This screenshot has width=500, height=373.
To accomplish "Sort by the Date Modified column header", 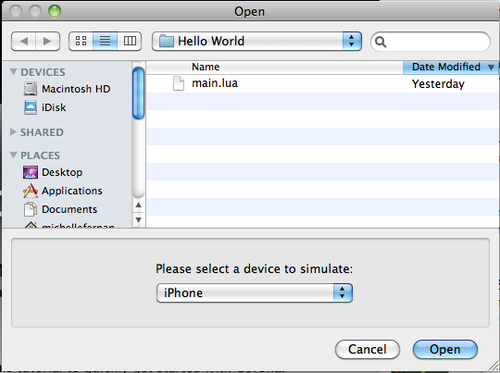I will tap(451, 67).
